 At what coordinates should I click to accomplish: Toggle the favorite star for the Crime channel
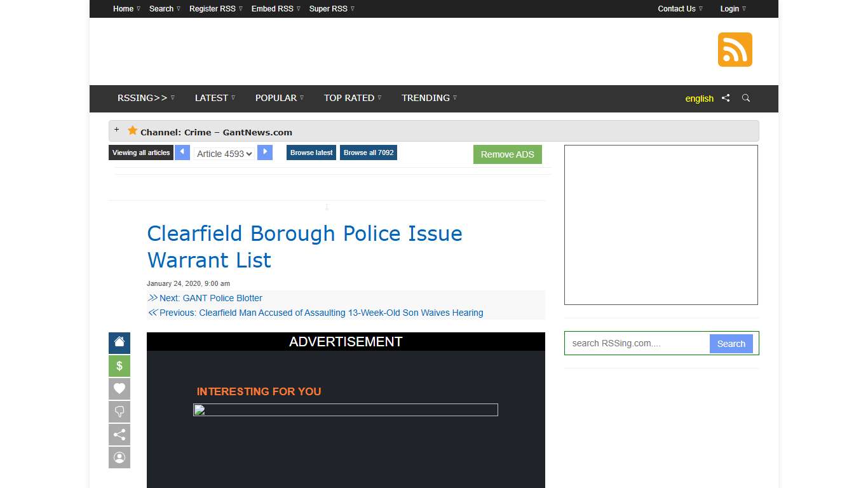pyautogui.click(x=132, y=130)
